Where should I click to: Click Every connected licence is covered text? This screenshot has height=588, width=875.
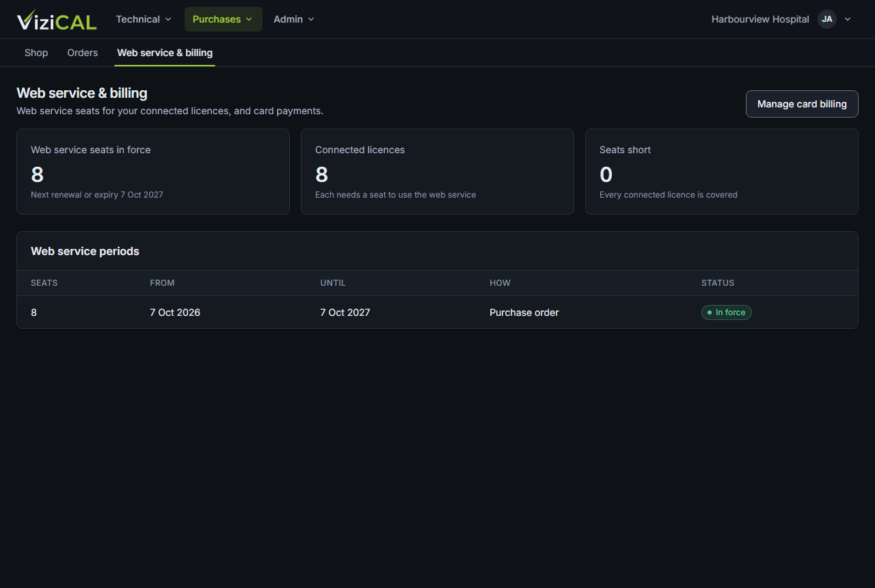point(669,195)
